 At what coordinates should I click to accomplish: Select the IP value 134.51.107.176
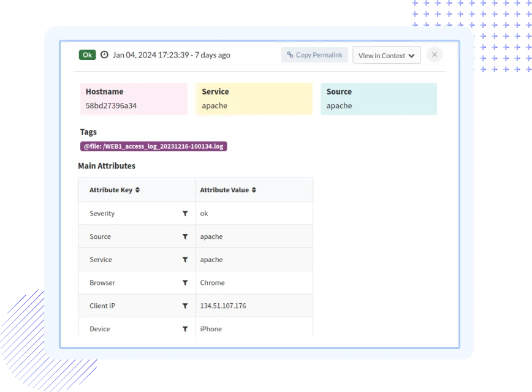tap(223, 306)
